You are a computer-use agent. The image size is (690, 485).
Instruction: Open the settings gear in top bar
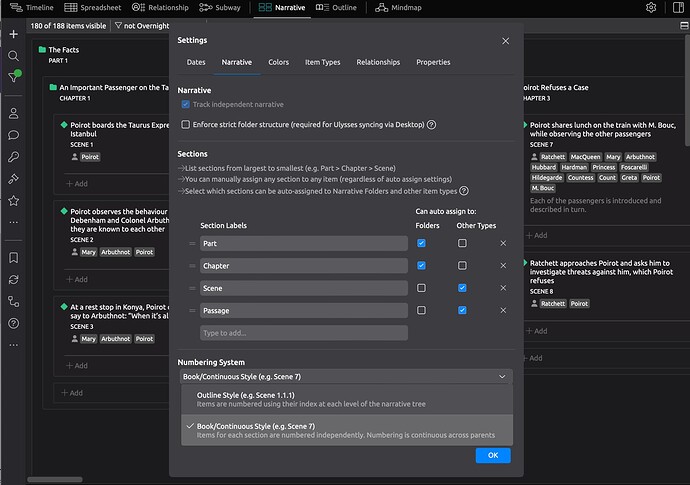pos(651,8)
